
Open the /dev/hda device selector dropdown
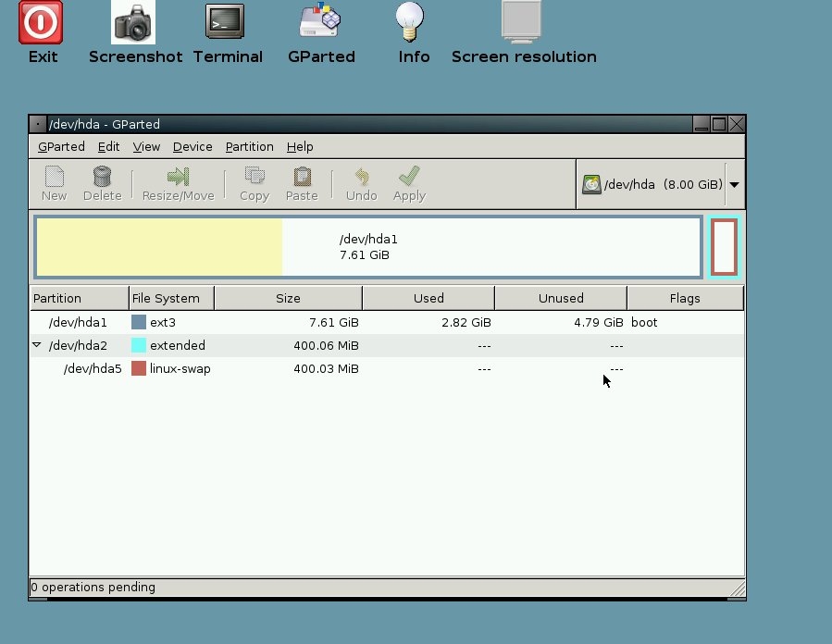pos(661,185)
